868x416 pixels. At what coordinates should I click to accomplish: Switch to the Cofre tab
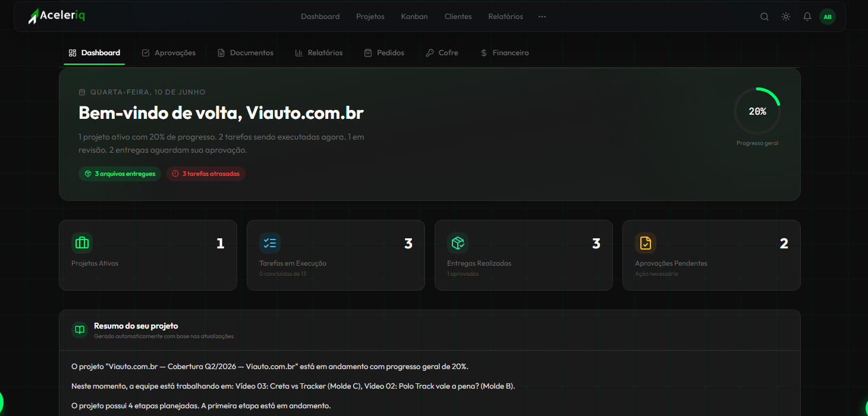(442, 53)
